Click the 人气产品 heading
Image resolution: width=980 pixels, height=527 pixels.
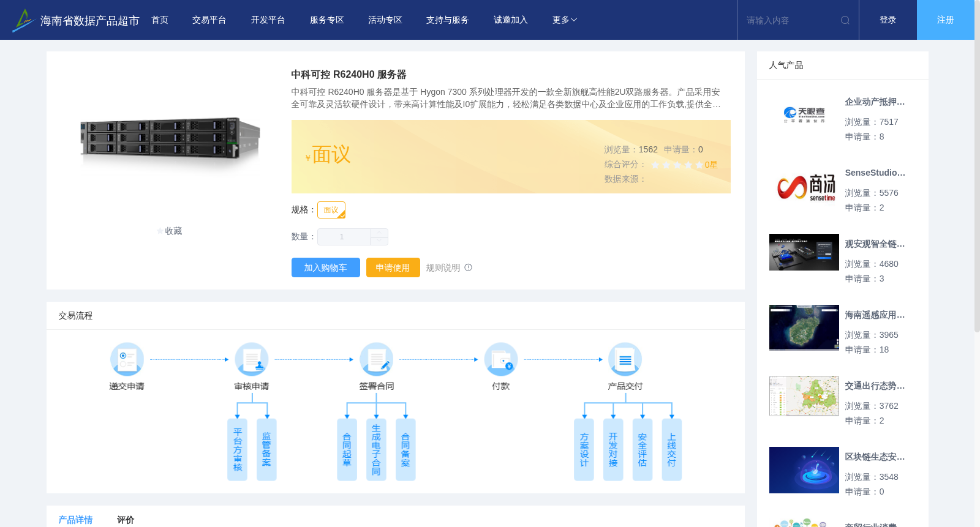click(x=786, y=65)
